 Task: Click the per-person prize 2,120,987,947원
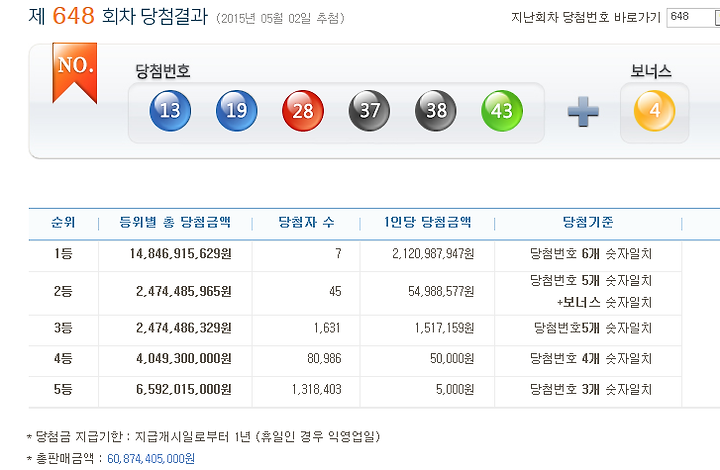(x=433, y=253)
